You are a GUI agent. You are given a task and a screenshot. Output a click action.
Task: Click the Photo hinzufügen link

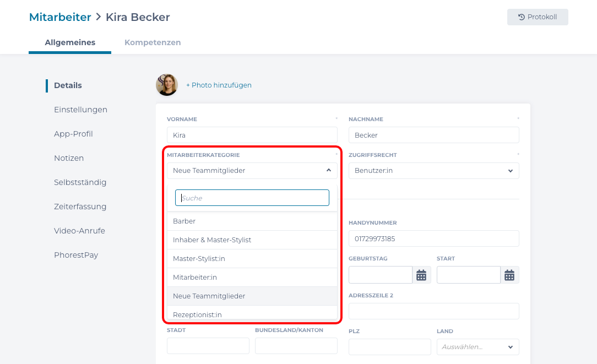[219, 85]
